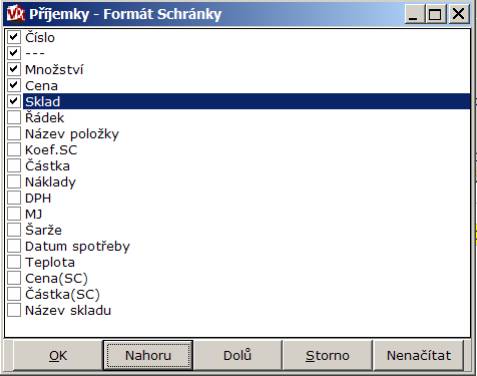
Task: Select the Datum spotřeby entry
Action: 77,246
